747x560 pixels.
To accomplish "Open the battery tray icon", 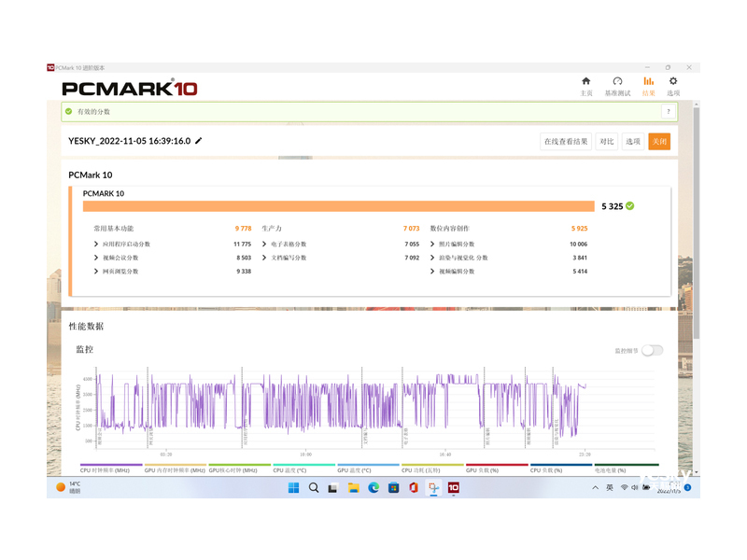I will [x=646, y=487].
